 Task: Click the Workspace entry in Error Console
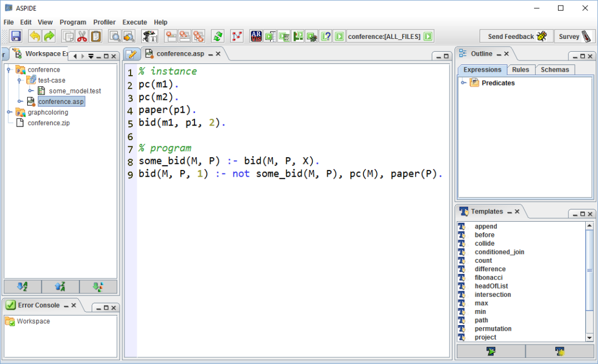point(33,321)
